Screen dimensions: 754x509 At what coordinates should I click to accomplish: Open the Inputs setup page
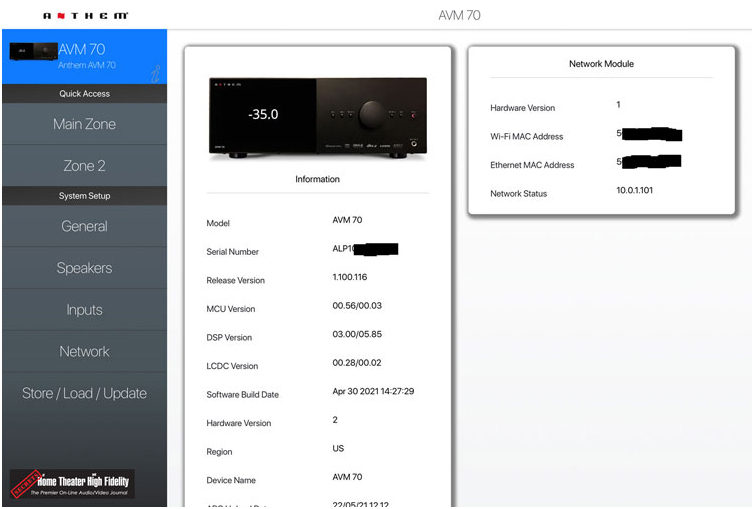[x=84, y=310]
